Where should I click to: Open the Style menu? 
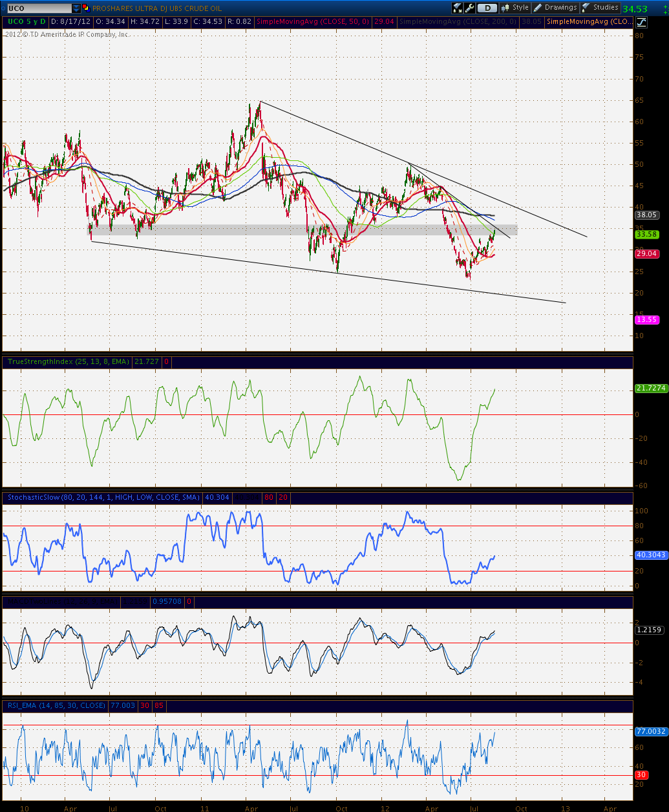click(x=515, y=8)
